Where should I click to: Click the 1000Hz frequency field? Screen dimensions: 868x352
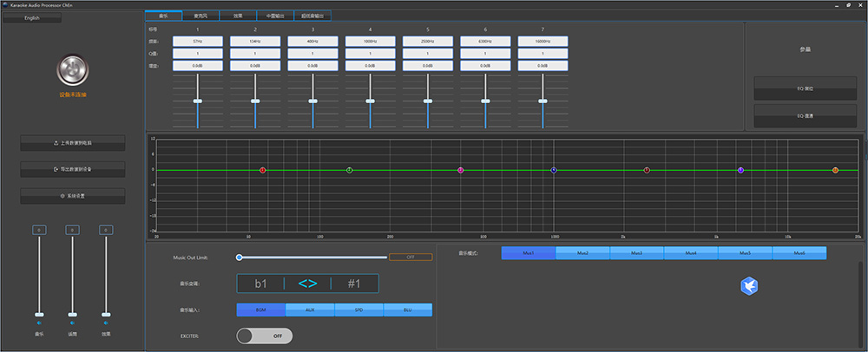click(371, 42)
